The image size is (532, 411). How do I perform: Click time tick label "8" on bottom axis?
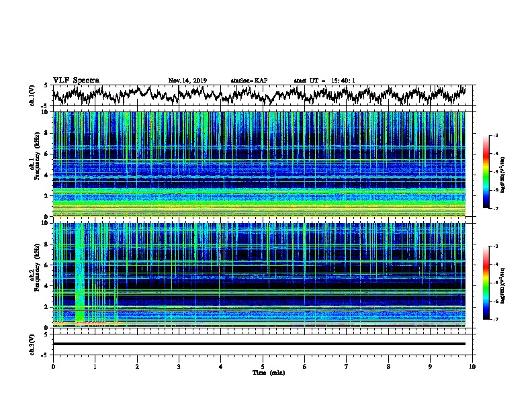[x=388, y=367]
